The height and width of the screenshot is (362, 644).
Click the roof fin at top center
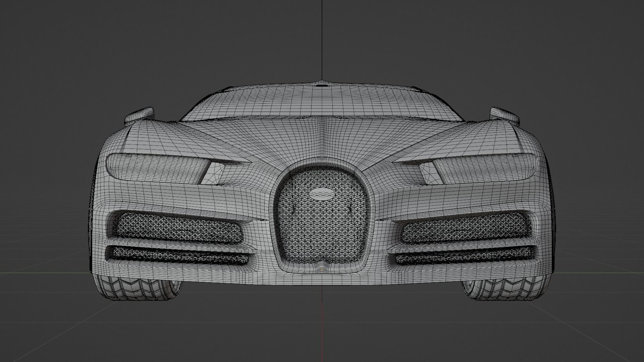coord(322,83)
